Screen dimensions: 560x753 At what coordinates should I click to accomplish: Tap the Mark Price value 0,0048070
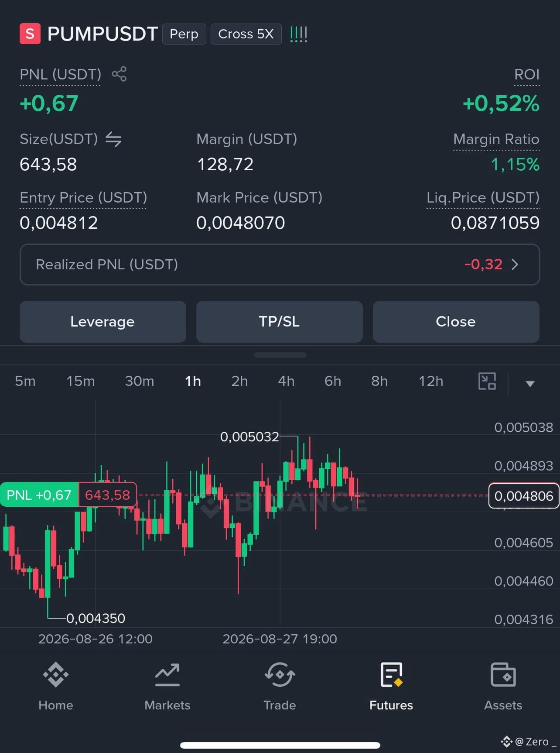click(x=241, y=223)
